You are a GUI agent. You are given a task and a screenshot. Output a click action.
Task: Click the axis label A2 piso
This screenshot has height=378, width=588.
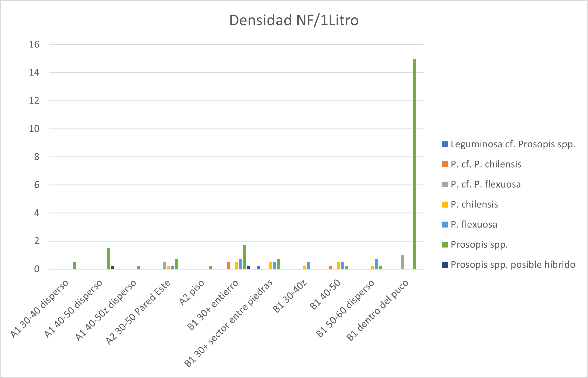pos(192,293)
